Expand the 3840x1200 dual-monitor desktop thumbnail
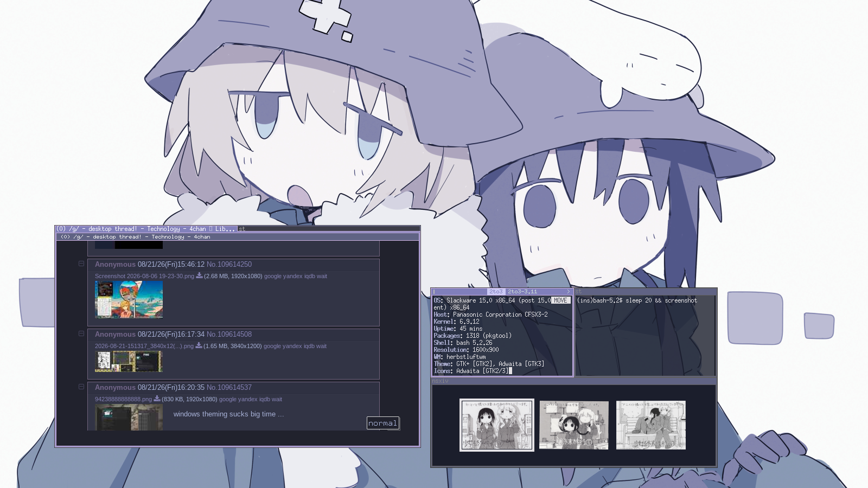The width and height of the screenshot is (868, 488). tap(129, 361)
